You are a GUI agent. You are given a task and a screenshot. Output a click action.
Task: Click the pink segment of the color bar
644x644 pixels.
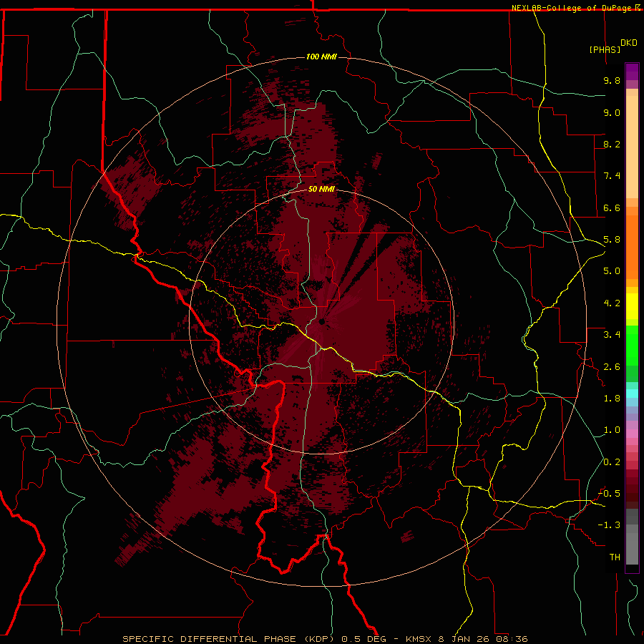(632, 434)
